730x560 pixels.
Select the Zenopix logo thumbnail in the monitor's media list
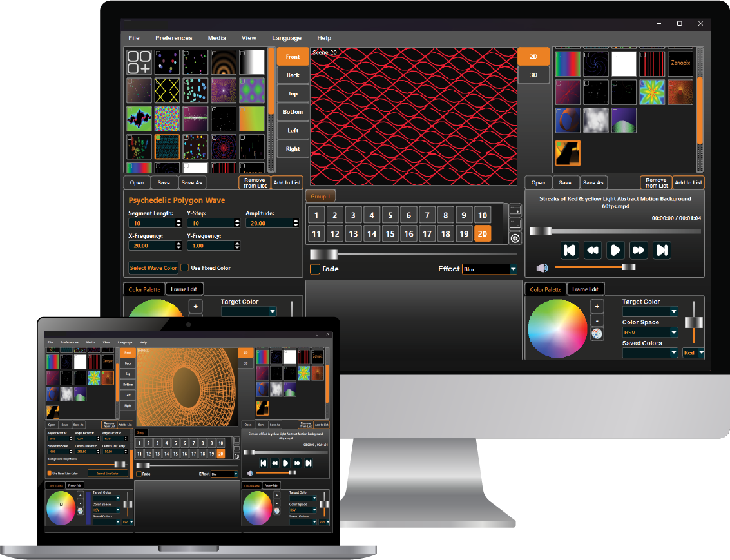pos(680,64)
